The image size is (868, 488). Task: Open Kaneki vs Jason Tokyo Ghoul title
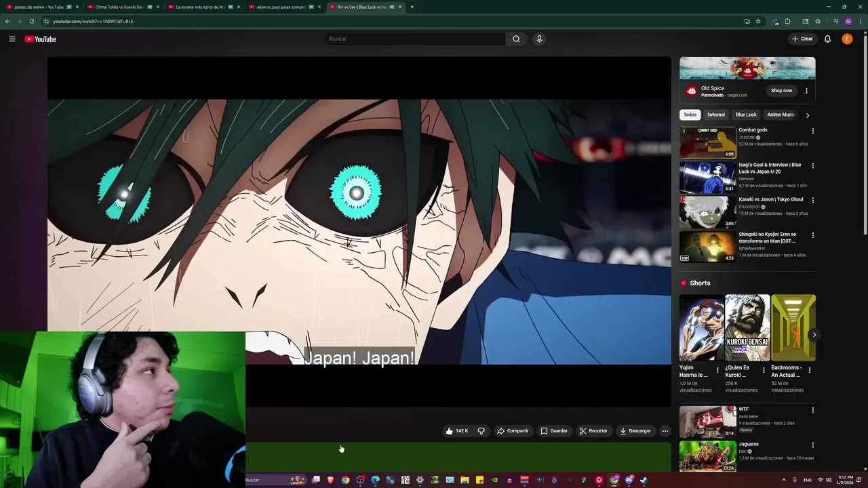click(770, 199)
